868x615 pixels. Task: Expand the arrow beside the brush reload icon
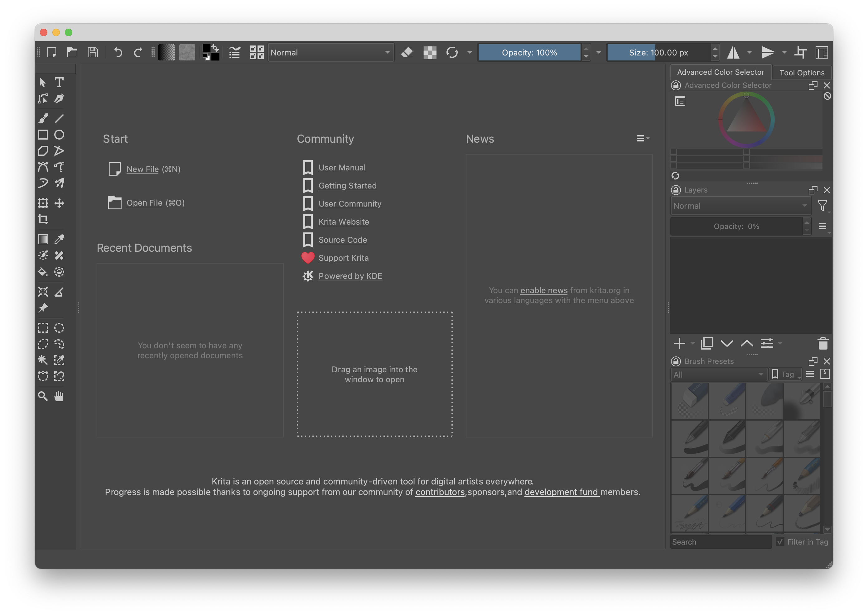click(470, 52)
